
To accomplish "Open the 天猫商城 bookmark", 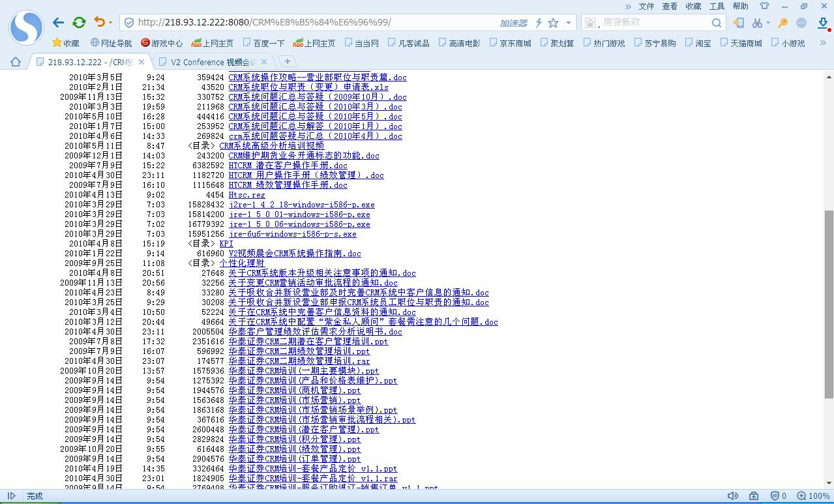I will pos(741,43).
